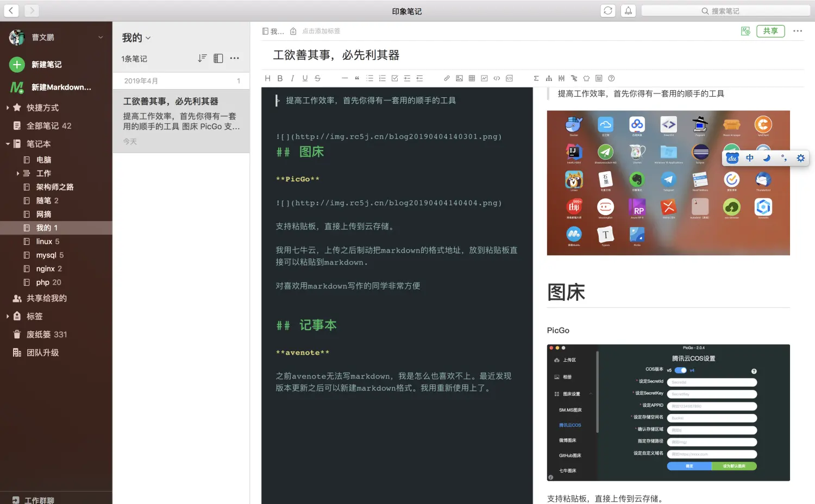Open note list more options menu

234,58
